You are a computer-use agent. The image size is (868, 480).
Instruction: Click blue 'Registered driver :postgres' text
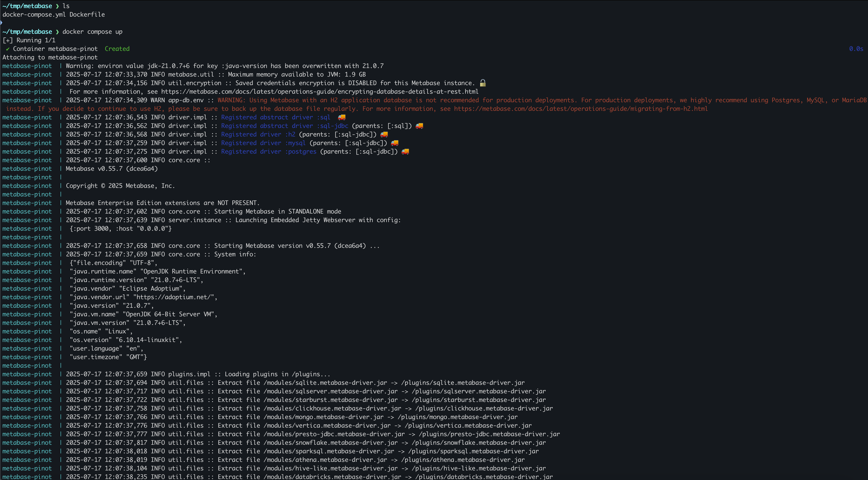click(x=269, y=151)
